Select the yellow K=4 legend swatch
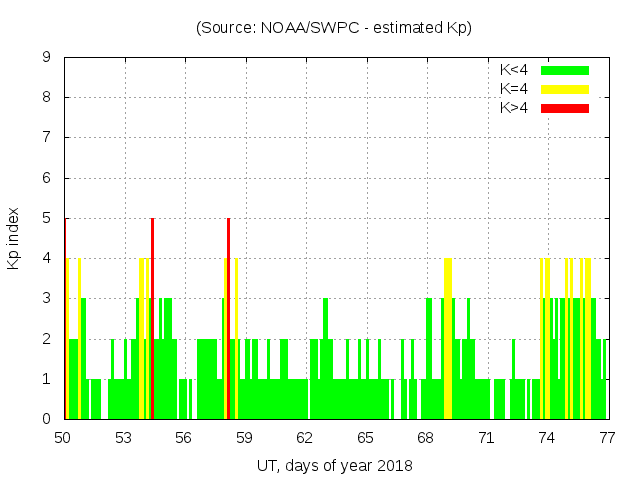This screenshot has height=480, width=640. pyautogui.click(x=565, y=89)
